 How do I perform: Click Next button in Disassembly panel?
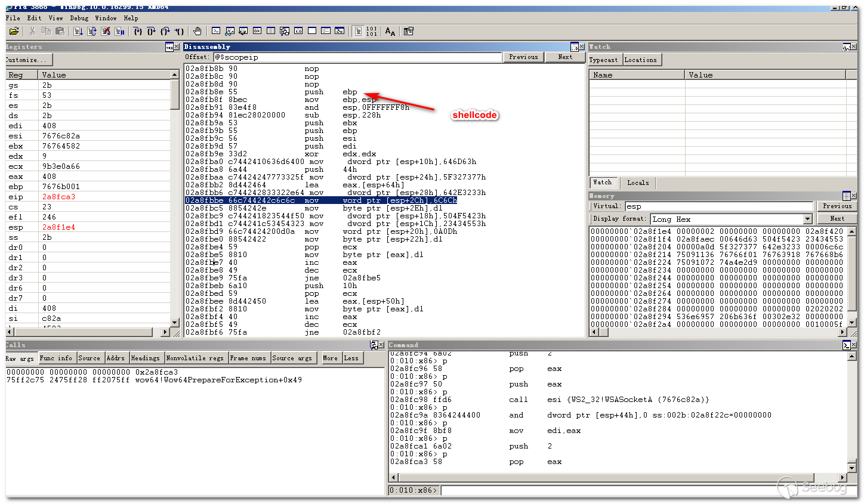pos(564,57)
